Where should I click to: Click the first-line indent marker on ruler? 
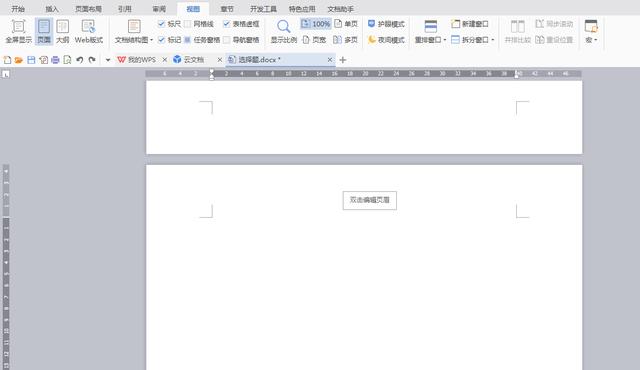[x=211, y=71]
